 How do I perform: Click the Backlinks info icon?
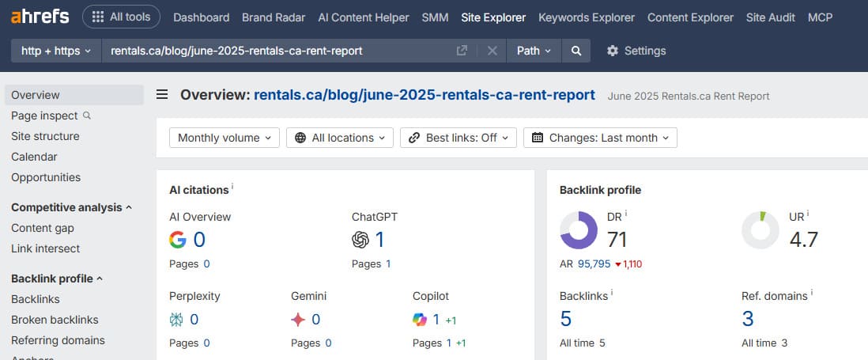[x=612, y=292]
